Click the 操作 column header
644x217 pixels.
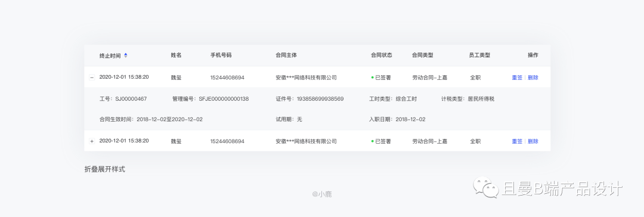point(533,55)
